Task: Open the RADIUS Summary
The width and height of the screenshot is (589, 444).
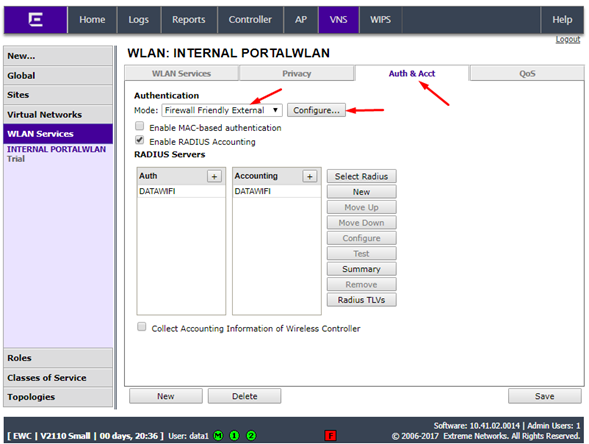Action: tap(361, 269)
